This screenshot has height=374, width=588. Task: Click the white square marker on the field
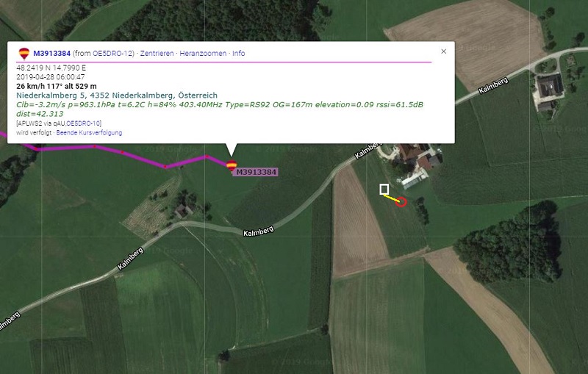[384, 190]
